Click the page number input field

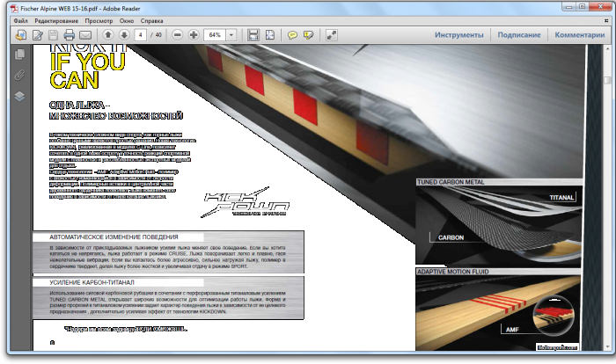click(141, 35)
